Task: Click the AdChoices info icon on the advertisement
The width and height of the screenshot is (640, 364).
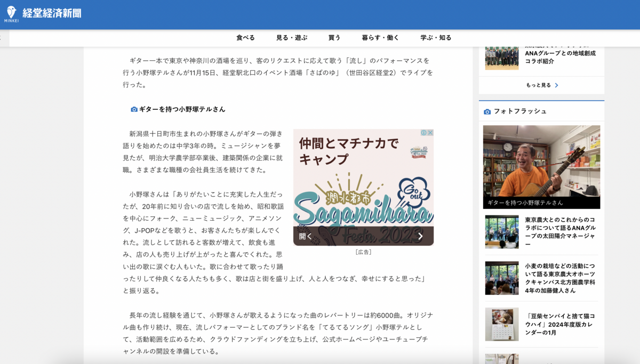Action: 423,132
